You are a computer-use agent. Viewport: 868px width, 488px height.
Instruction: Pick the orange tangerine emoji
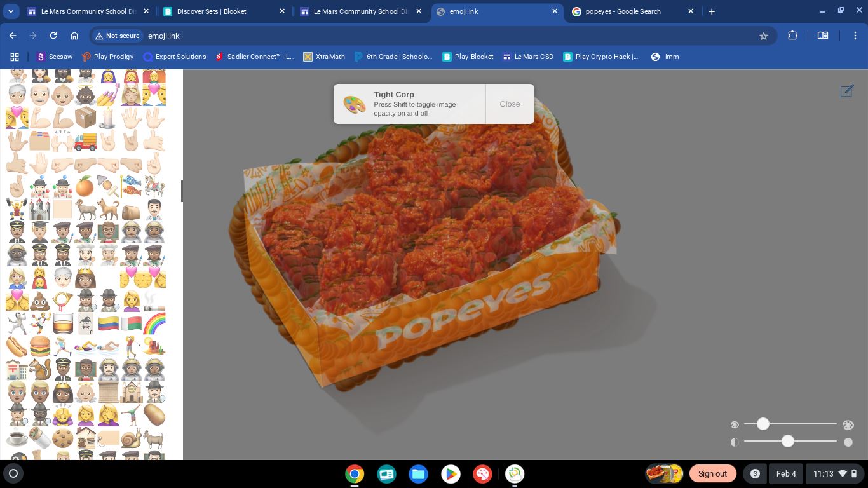(85, 187)
